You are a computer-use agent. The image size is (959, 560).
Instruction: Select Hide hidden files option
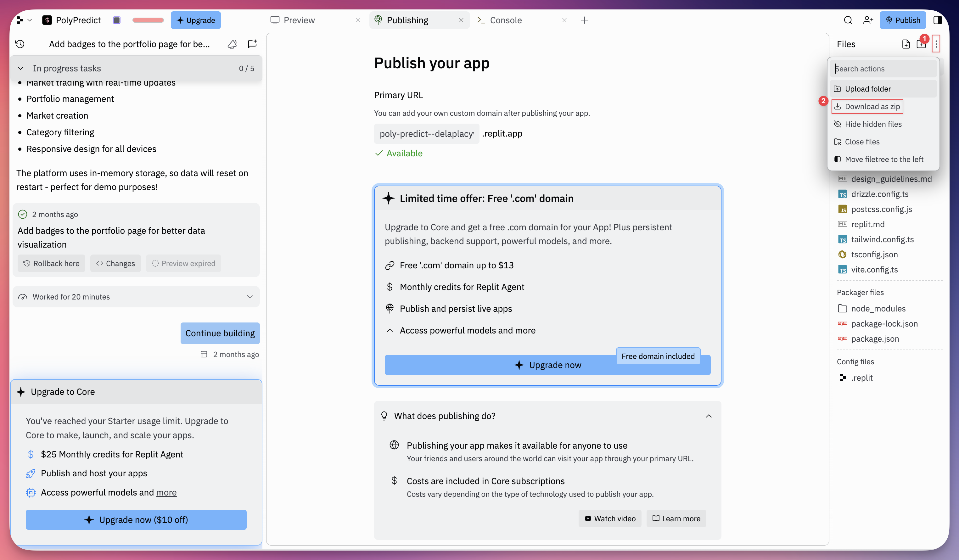tap(872, 124)
